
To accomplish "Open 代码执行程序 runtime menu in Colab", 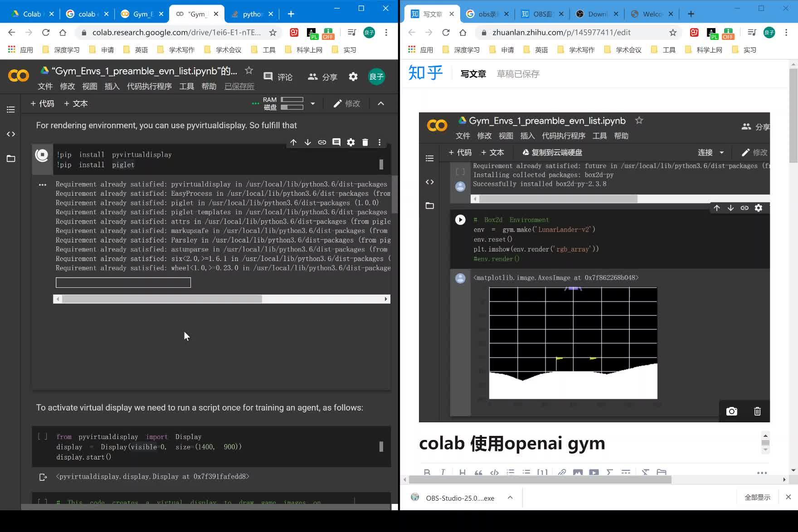I will coord(149,86).
